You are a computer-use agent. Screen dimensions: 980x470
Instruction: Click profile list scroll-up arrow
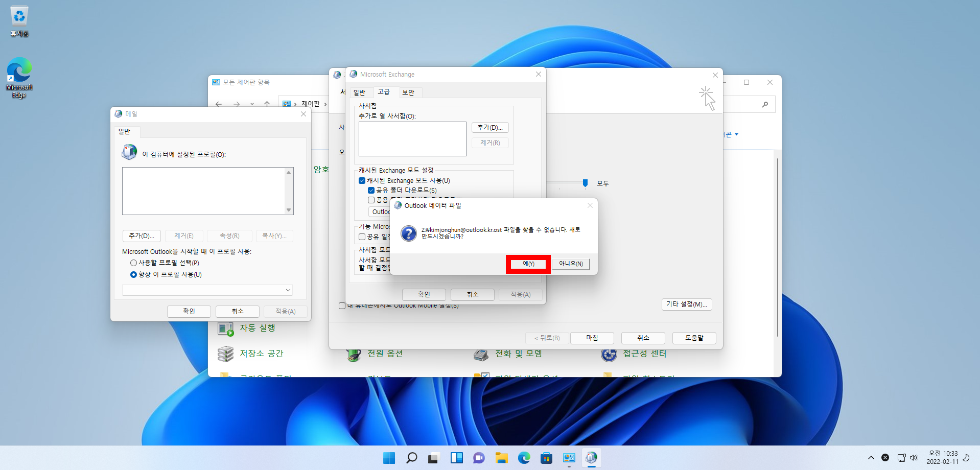289,173
